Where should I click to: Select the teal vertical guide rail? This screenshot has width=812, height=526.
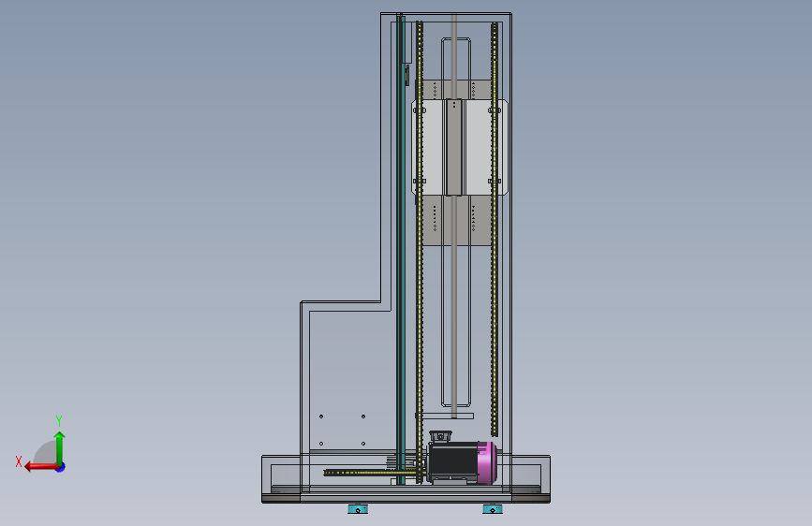click(x=401, y=249)
